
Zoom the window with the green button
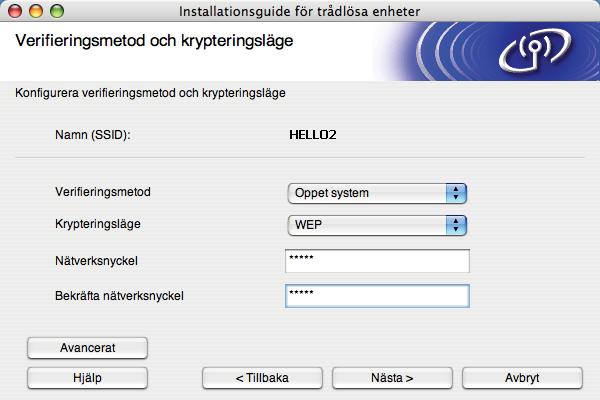click(57, 11)
